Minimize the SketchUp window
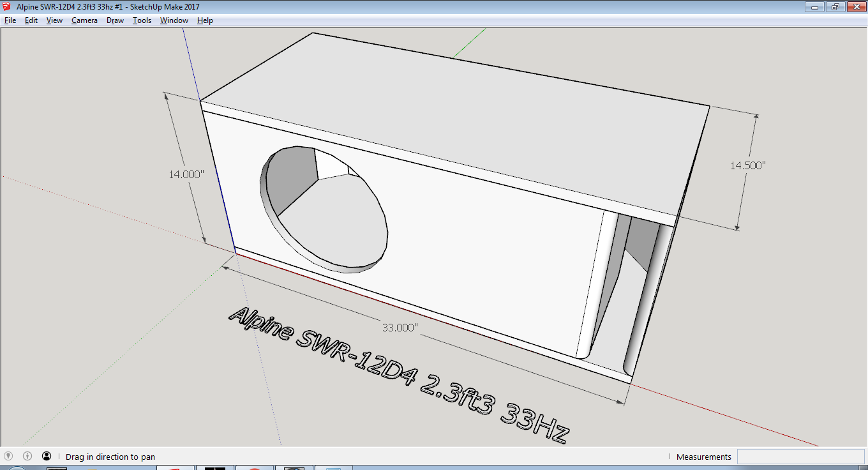Viewport: 868px width, 470px height. click(x=814, y=6)
